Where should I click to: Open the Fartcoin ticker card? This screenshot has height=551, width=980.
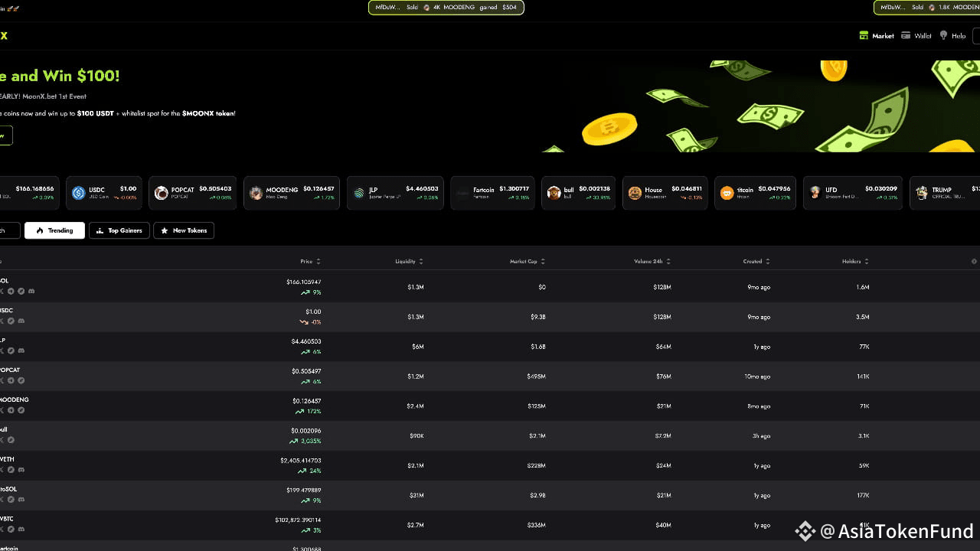click(x=492, y=193)
